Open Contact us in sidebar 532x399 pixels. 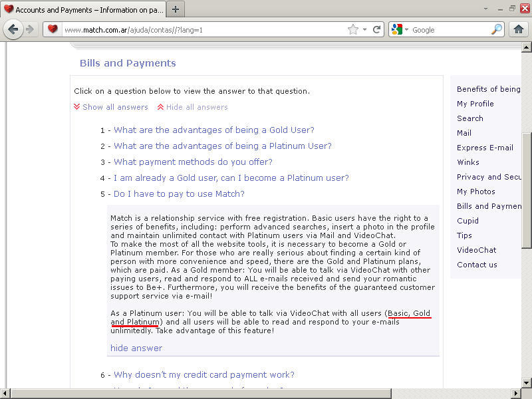pyautogui.click(x=477, y=265)
